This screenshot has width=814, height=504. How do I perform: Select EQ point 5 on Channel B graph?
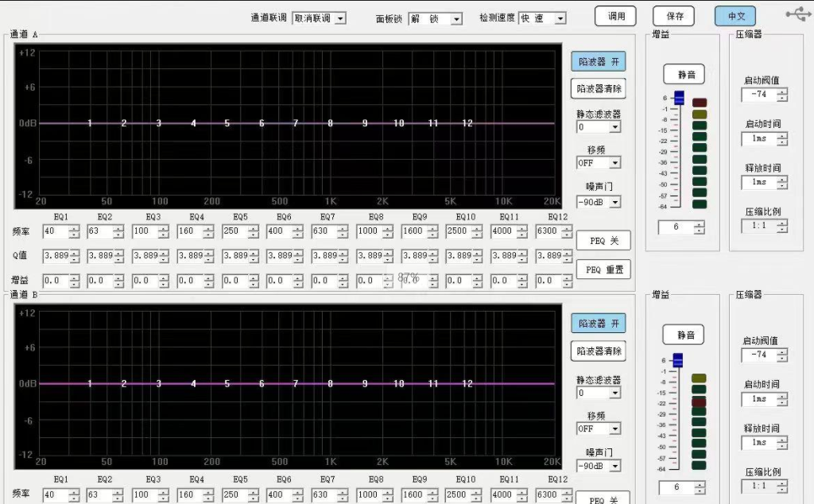click(227, 384)
